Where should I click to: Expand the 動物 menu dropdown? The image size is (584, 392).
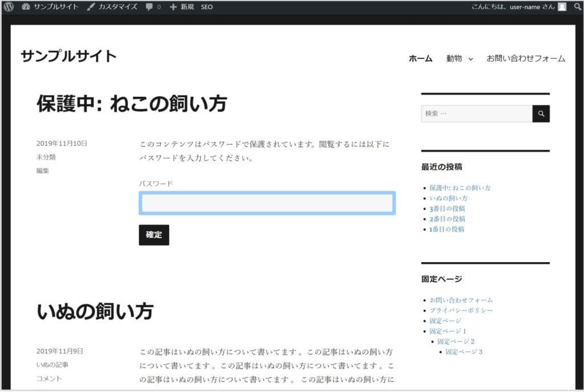[x=471, y=59]
